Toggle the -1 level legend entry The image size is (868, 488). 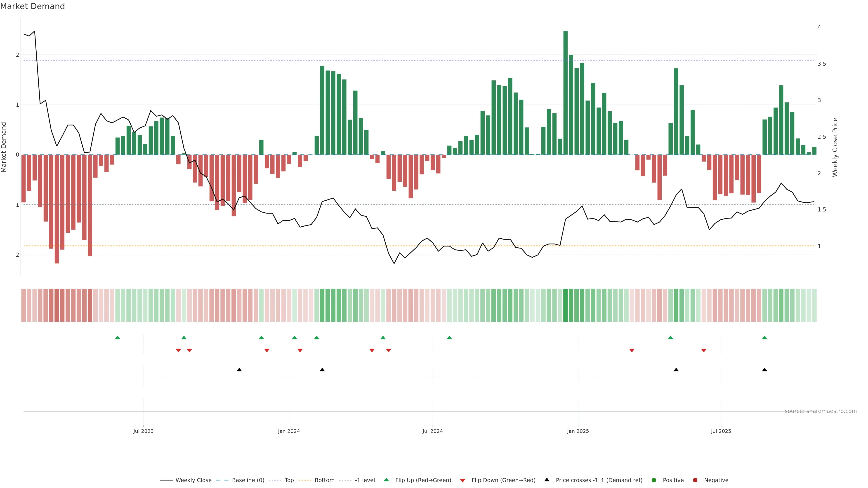365,480
